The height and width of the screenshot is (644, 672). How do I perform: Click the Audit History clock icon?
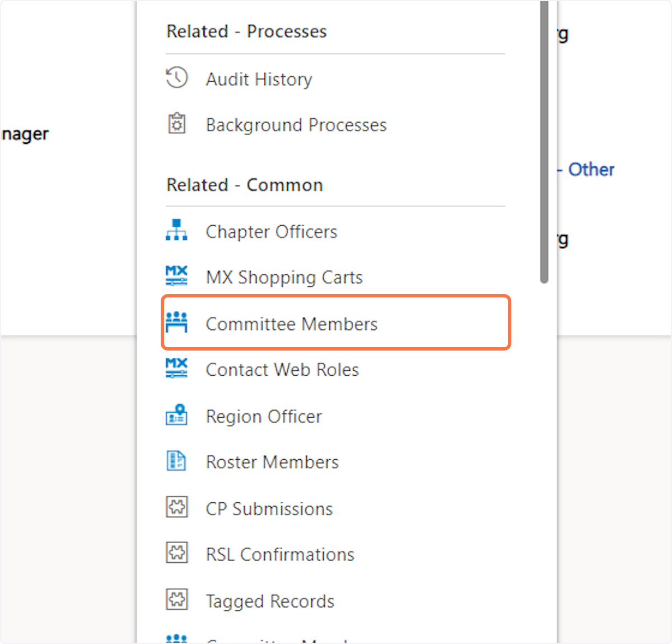point(177,78)
